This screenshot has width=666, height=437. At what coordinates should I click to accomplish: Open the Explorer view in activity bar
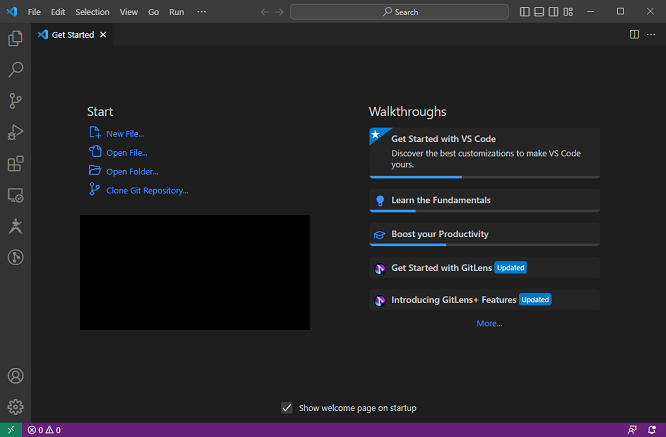pos(15,38)
